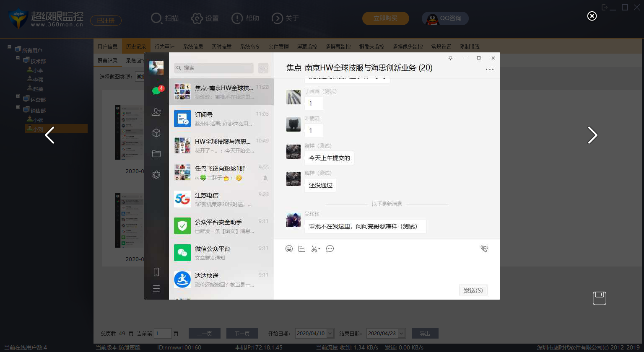Go to next page with 下一页
This screenshot has width=644, height=352.
click(242, 334)
